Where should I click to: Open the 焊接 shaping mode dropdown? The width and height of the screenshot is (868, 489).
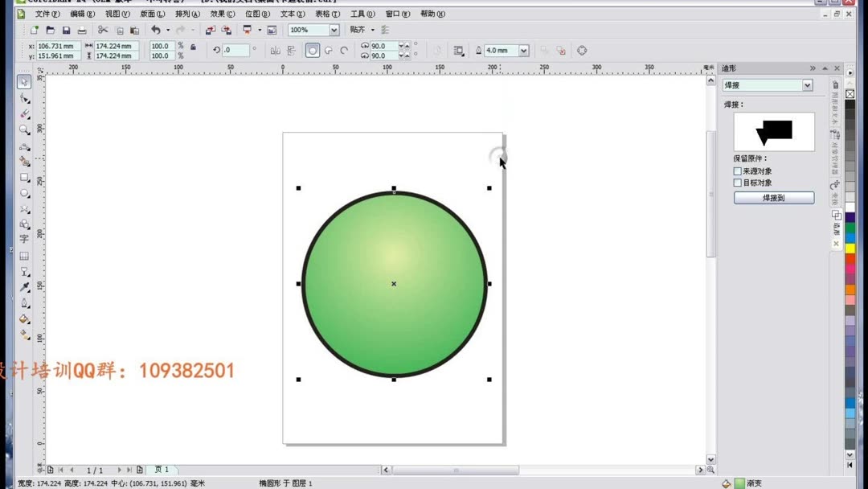click(x=807, y=84)
